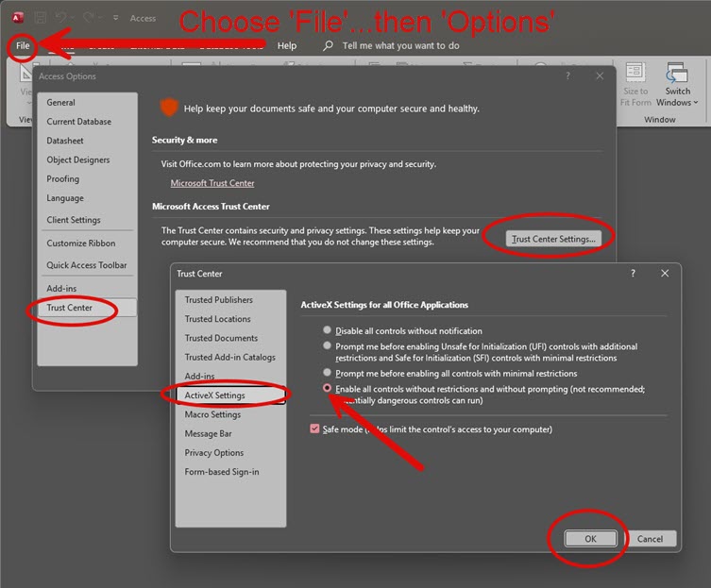Close the Trust Center dialog with X

(x=665, y=273)
